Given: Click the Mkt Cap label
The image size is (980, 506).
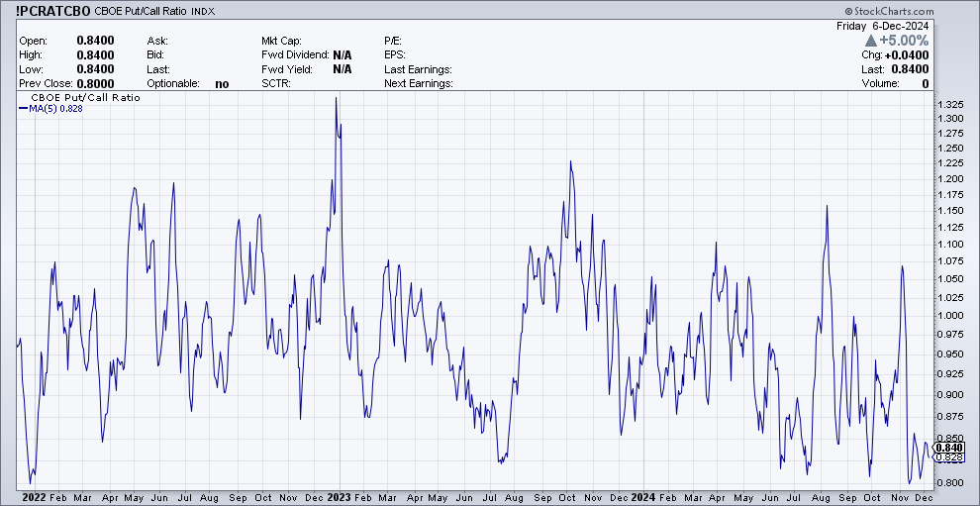Looking at the screenshot, I should [282, 41].
